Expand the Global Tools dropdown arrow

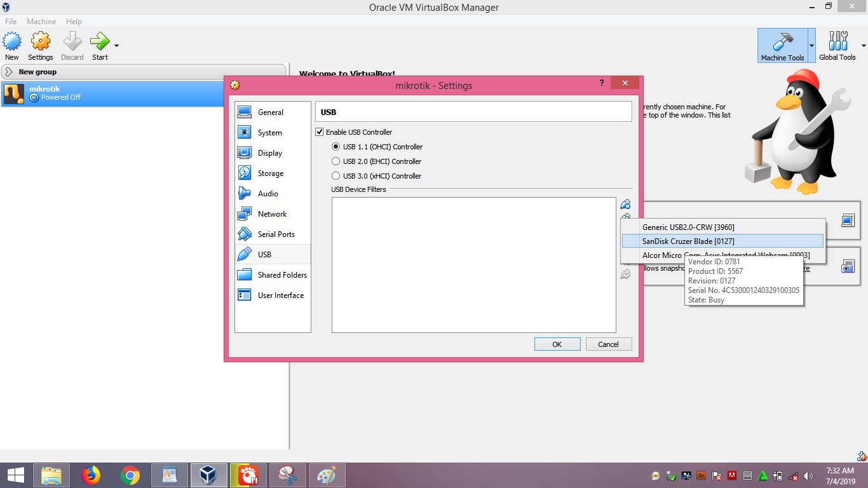pyautogui.click(x=864, y=46)
